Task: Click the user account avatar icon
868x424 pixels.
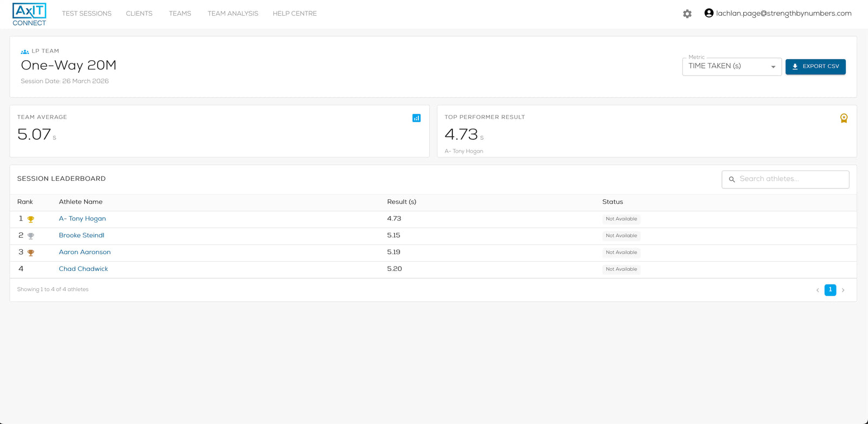Action: 709,13
